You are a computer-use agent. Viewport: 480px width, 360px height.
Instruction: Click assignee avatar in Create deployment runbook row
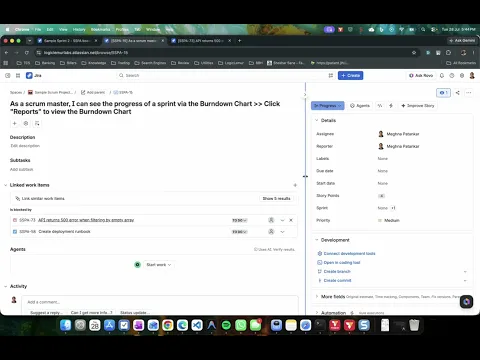271,231
